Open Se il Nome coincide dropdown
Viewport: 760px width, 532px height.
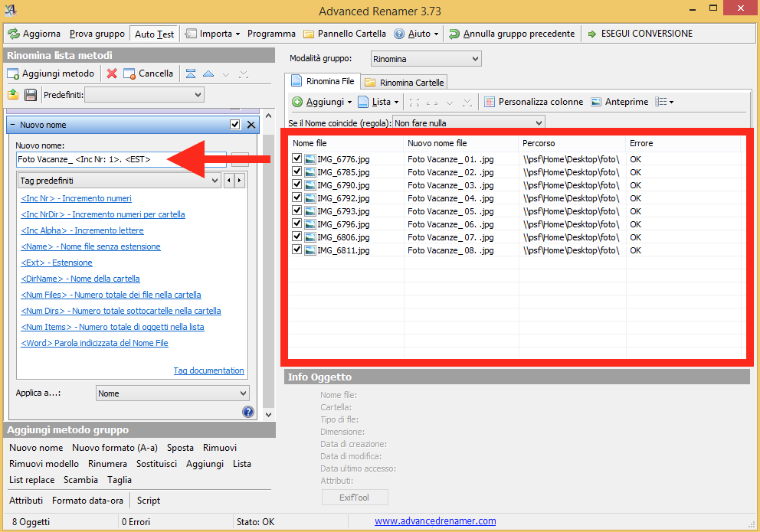[x=468, y=123]
